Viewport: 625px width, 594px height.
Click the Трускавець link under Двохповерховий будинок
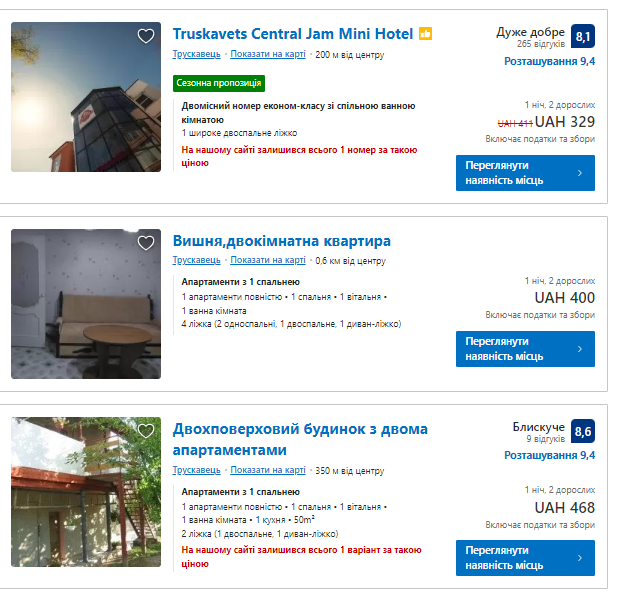(x=196, y=470)
